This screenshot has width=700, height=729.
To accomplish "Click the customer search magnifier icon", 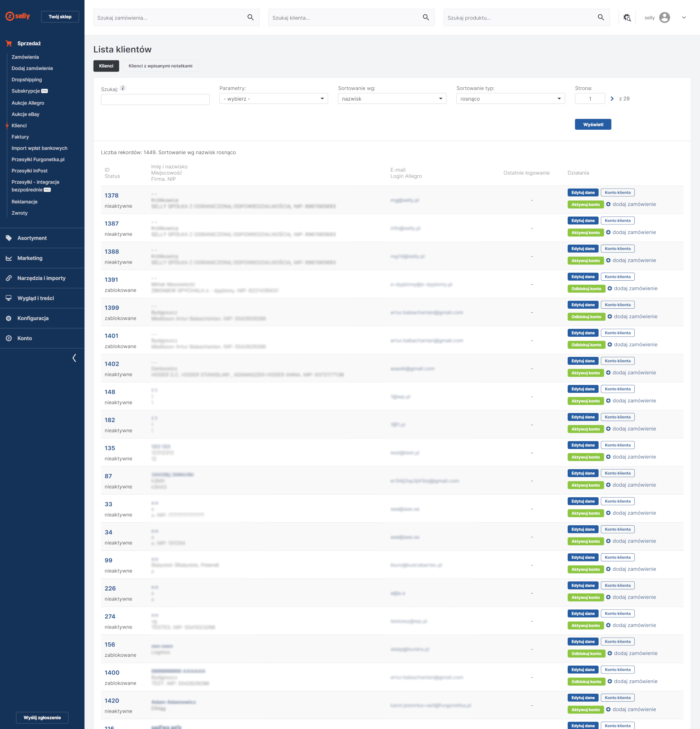I will (426, 17).
